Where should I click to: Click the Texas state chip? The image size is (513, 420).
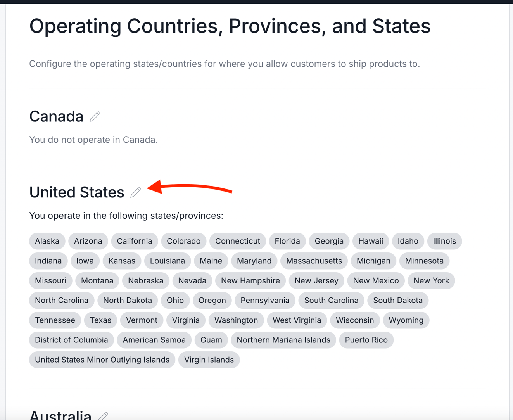click(x=100, y=320)
